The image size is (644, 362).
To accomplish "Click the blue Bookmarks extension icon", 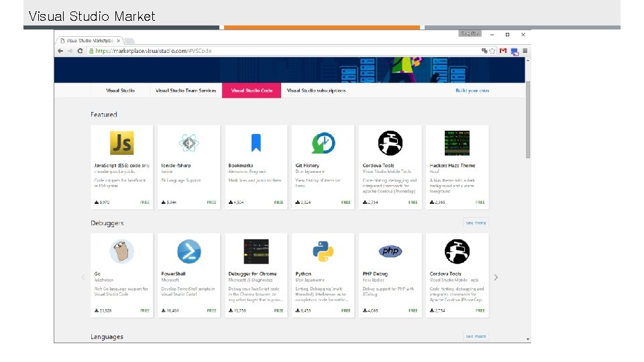I will tap(256, 143).
